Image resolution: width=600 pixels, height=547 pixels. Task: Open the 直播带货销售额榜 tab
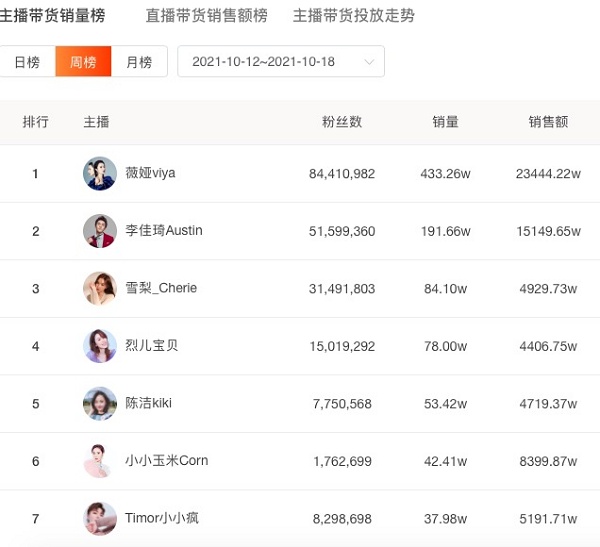206,16
